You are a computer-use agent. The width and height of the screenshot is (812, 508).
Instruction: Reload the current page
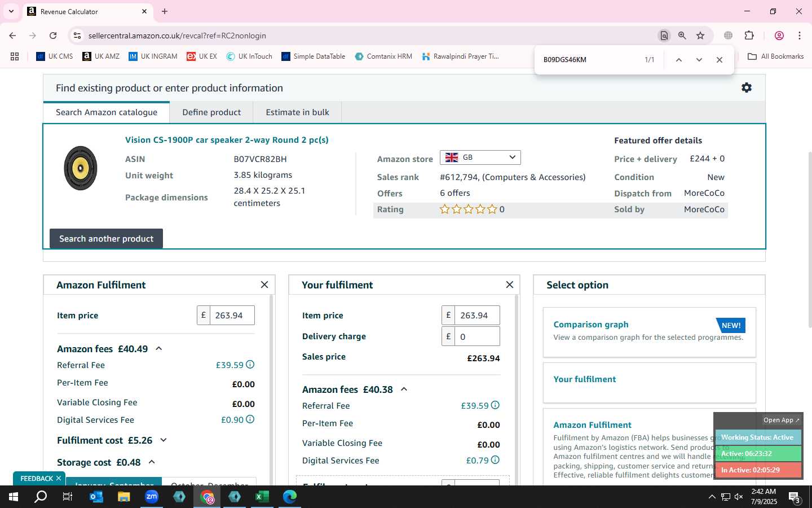53,36
